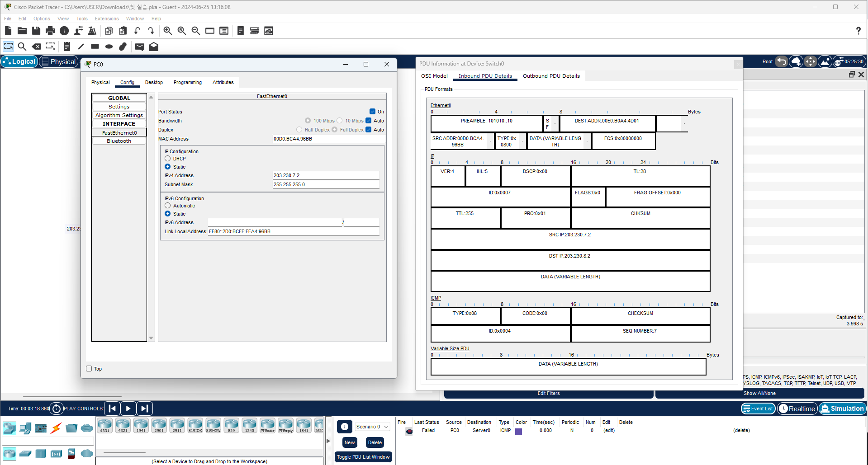Open the Outbound PDU Details tab
This screenshot has width=868, height=465.
pyautogui.click(x=551, y=76)
